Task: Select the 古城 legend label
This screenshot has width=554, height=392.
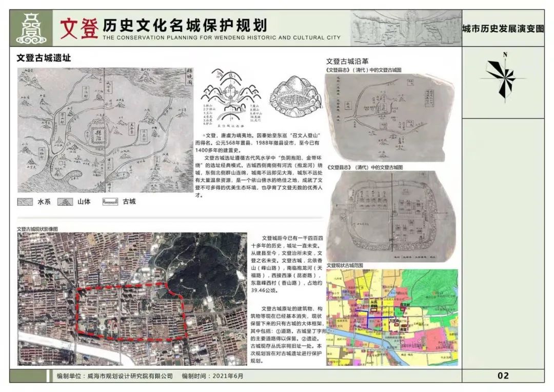Action: pyautogui.click(x=129, y=202)
